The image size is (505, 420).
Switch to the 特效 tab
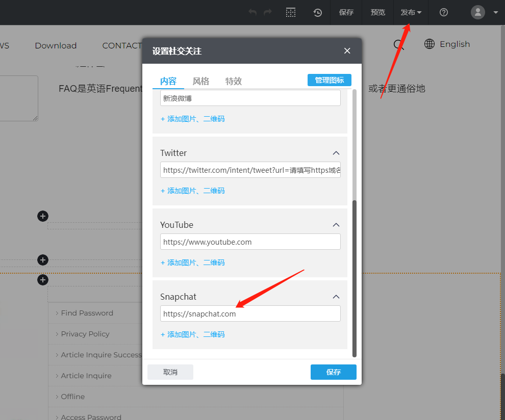pos(233,81)
